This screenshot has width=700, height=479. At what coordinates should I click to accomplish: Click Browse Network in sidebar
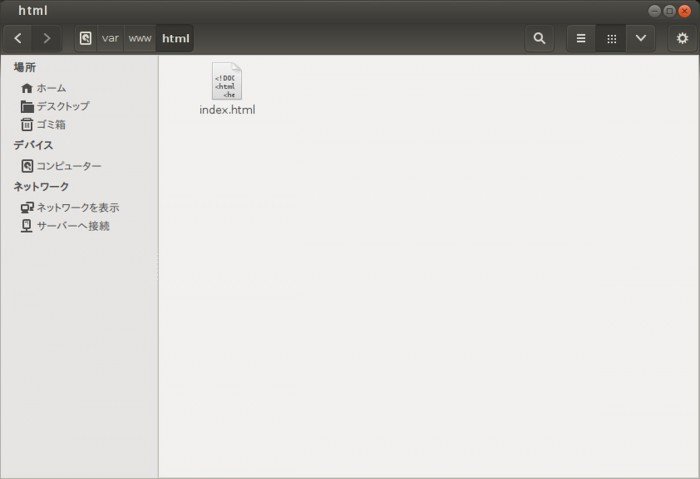point(77,208)
